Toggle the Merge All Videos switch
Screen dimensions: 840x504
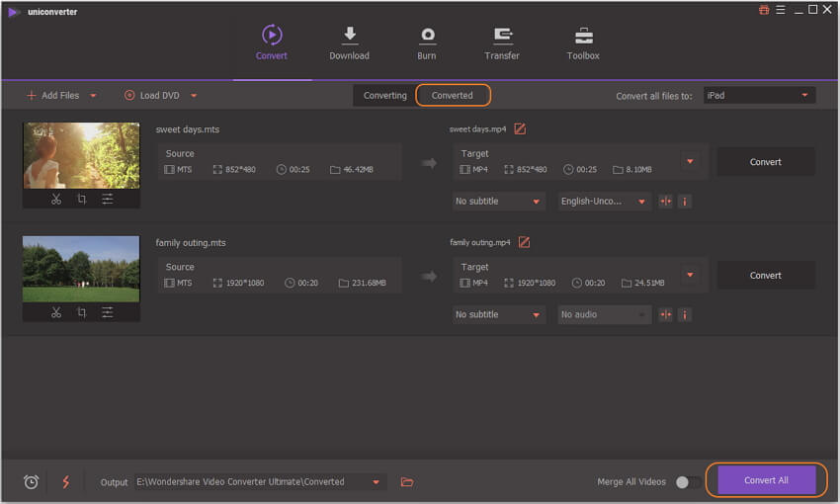pos(687,482)
